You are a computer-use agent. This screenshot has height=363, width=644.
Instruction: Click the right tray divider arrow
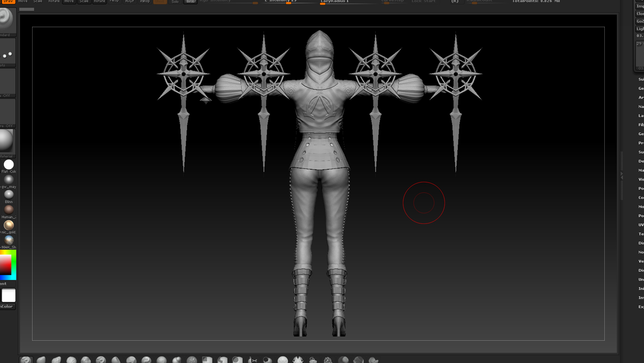622,176
